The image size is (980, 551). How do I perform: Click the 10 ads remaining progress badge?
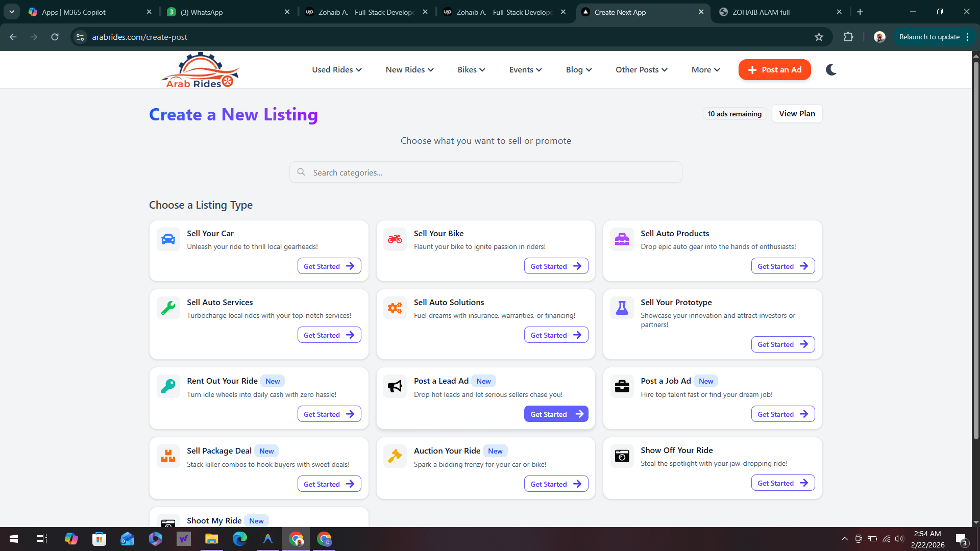click(734, 113)
